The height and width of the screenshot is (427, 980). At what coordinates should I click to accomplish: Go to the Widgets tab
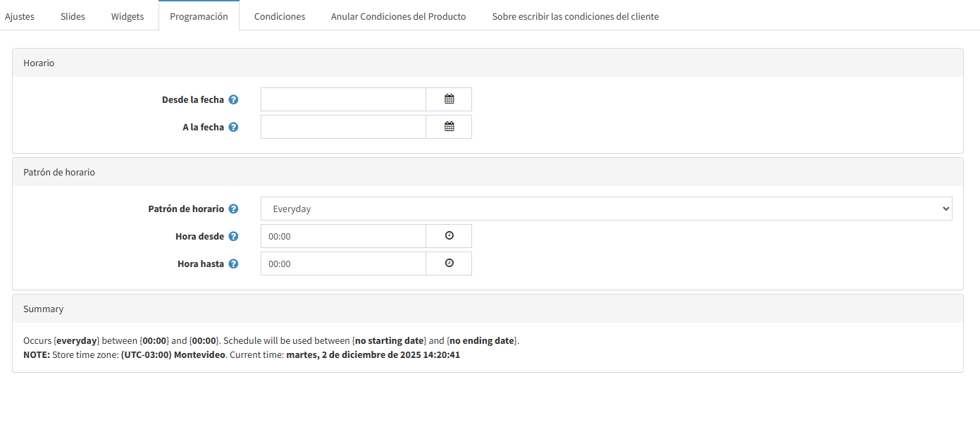tap(128, 16)
